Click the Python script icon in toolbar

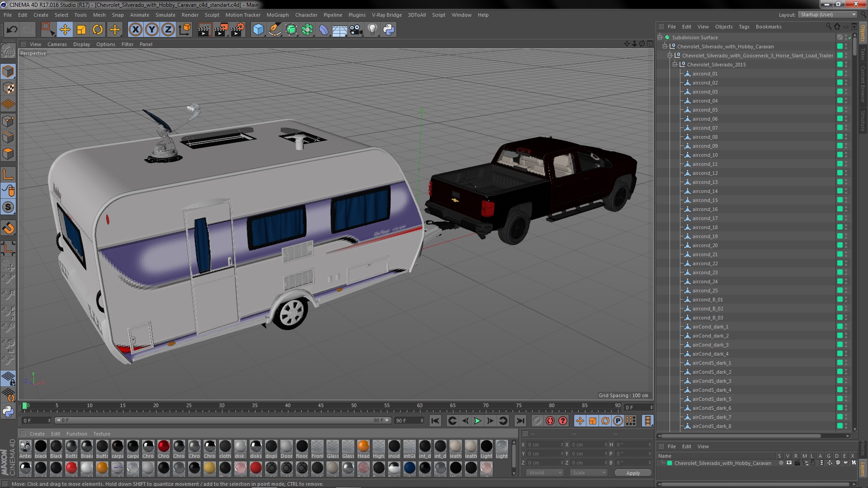[x=389, y=30]
